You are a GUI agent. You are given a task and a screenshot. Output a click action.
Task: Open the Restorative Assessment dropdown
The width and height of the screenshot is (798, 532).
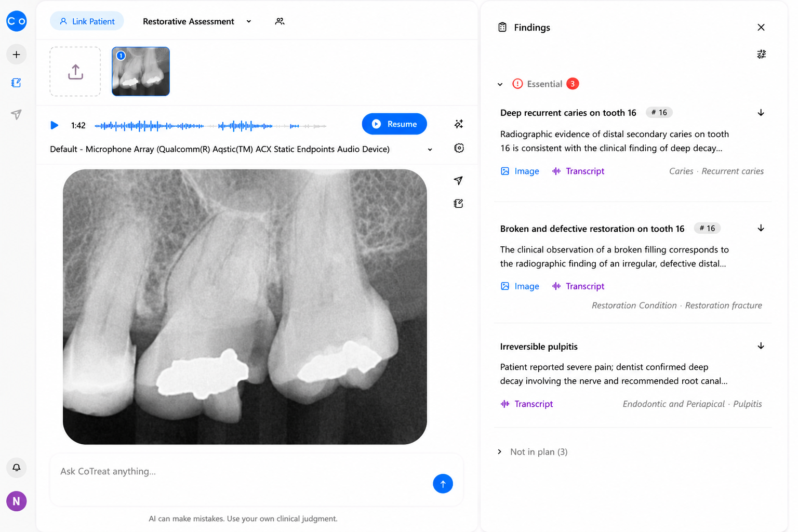(x=197, y=21)
